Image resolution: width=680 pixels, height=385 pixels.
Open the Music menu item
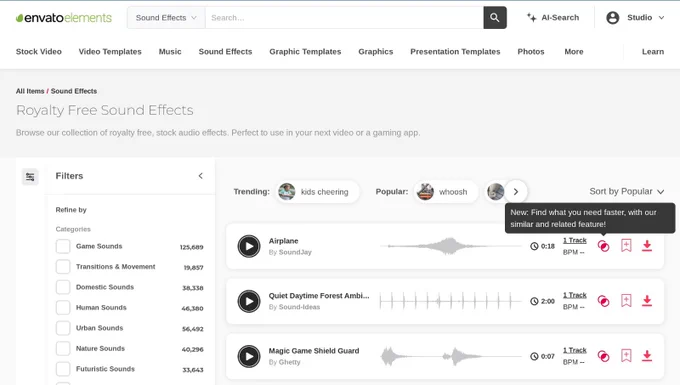click(170, 52)
